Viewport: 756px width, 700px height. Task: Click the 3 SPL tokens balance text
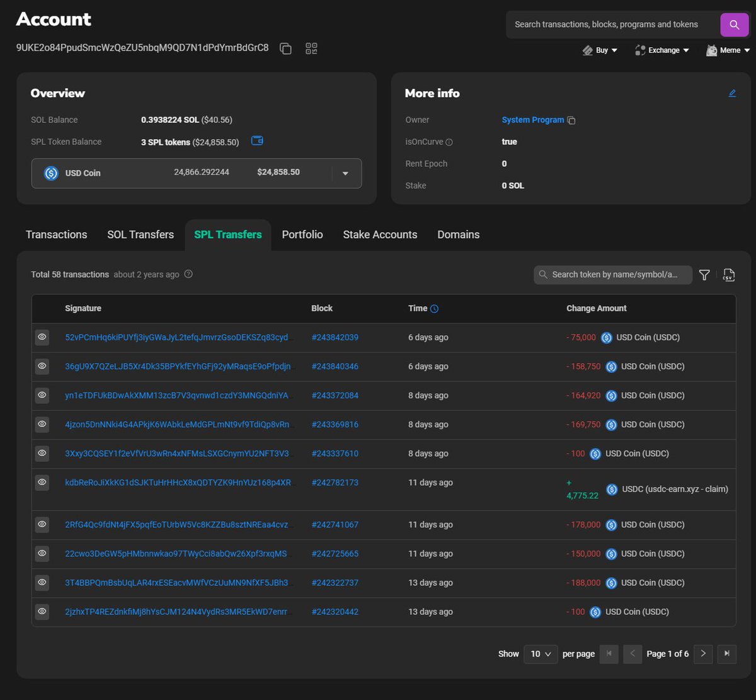pyautogui.click(x=166, y=142)
